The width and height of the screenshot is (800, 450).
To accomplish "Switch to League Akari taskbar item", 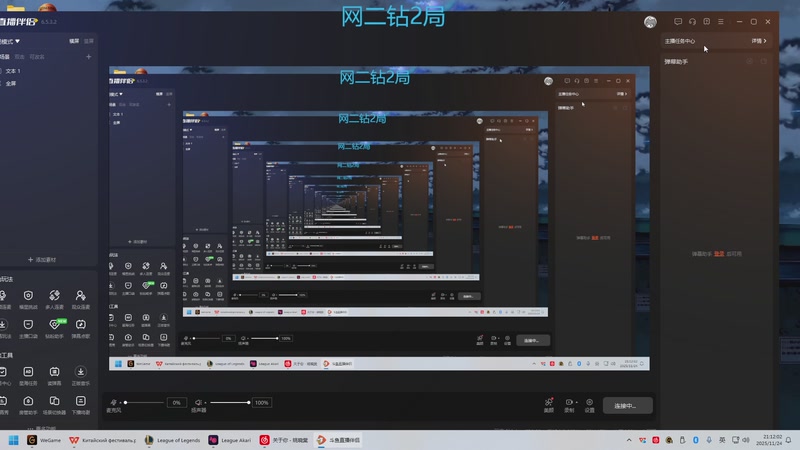I will (230, 440).
